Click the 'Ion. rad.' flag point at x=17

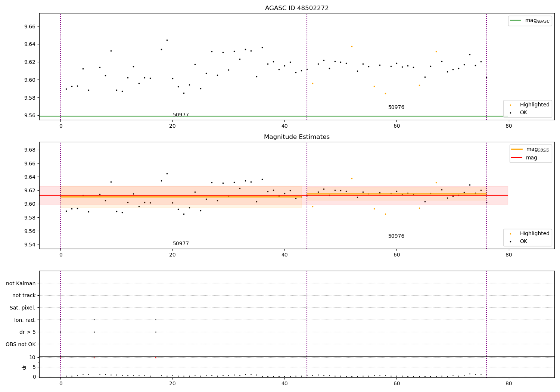pyautogui.click(x=156, y=320)
